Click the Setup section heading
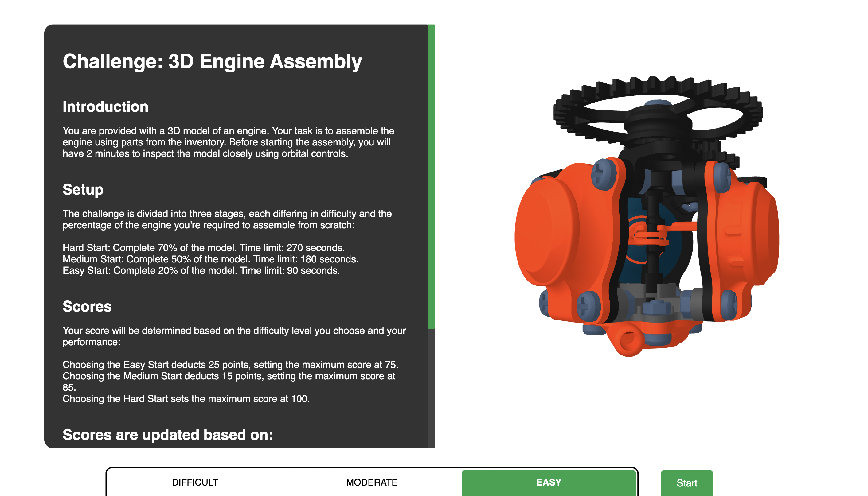 pos(83,189)
